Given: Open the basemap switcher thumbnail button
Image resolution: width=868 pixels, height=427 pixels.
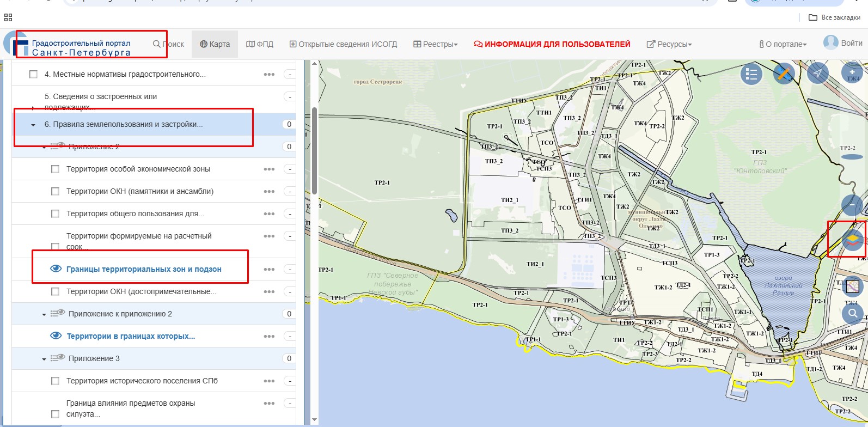Looking at the screenshot, I should 852,286.
